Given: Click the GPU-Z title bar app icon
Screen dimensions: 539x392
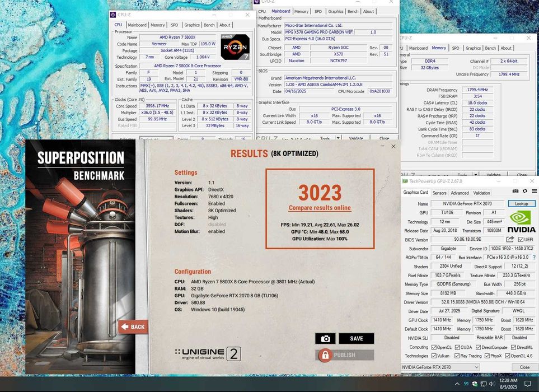Looking at the screenshot, I should pos(405,181).
